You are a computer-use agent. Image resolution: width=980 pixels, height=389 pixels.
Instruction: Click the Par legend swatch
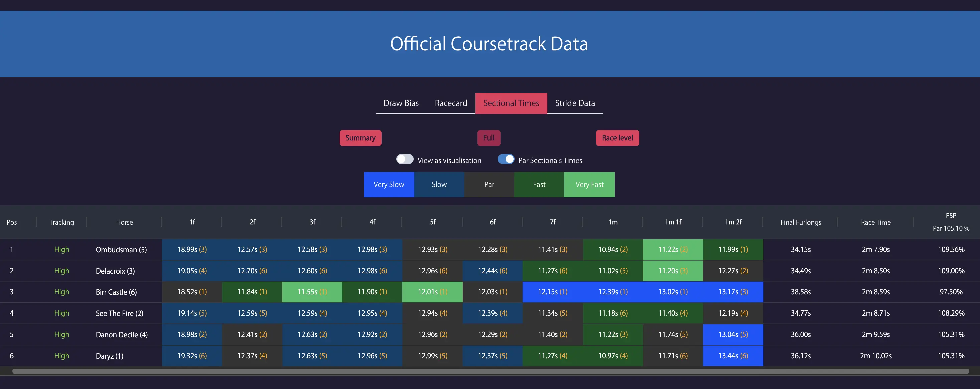pyautogui.click(x=489, y=184)
